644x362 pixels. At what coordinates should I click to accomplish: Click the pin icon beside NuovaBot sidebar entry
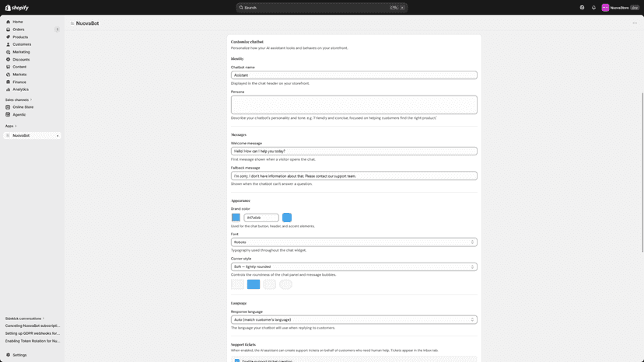tap(58, 136)
